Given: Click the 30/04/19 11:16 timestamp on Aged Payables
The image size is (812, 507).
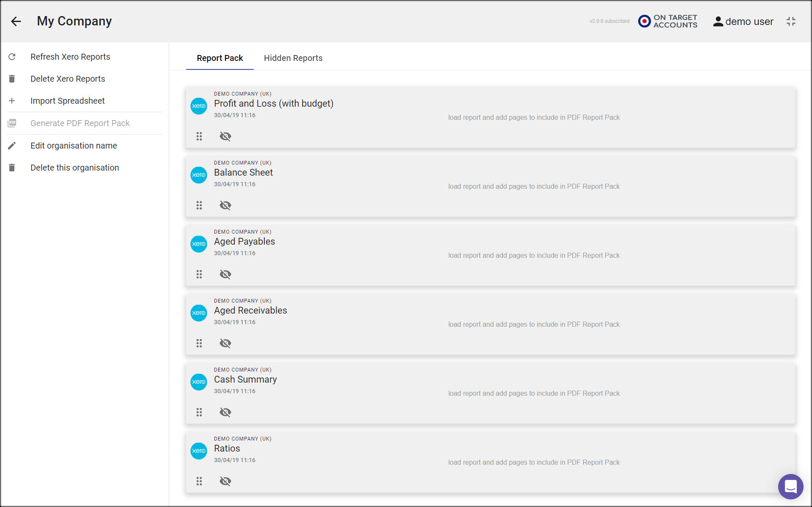Looking at the screenshot, I should 235,253.
